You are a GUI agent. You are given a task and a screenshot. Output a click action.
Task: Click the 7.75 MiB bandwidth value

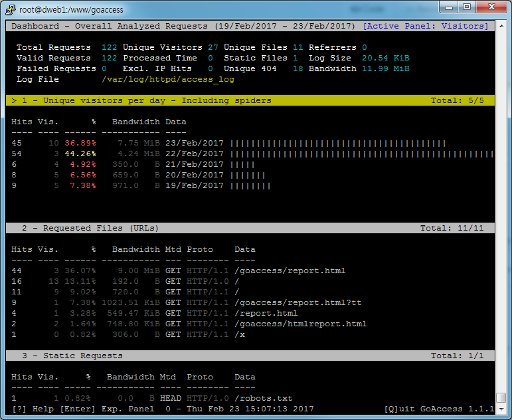139,143
